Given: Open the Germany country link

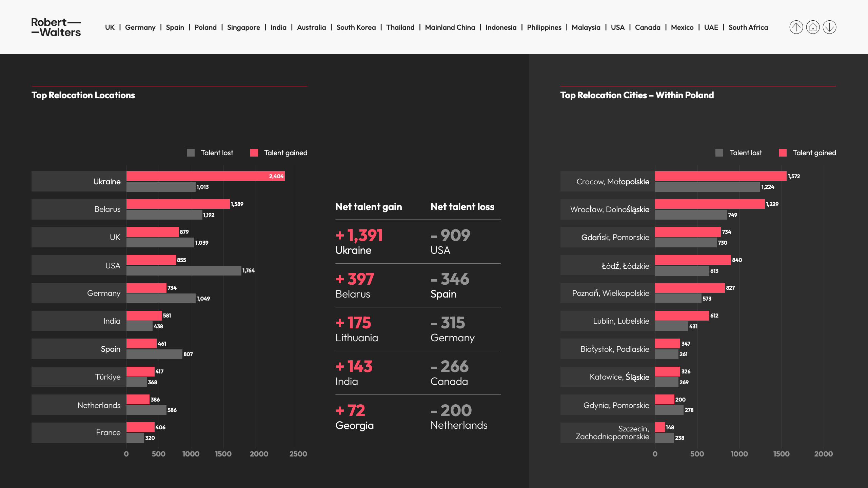Looking at the screenshot, I should pyautogui.click(x=140, y=27).
